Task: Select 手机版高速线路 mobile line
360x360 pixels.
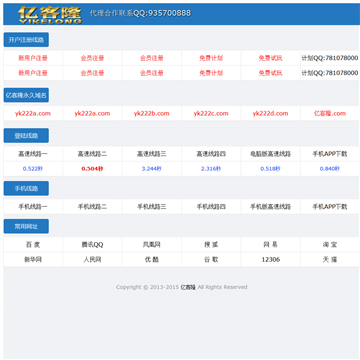Action: point(270,207)
